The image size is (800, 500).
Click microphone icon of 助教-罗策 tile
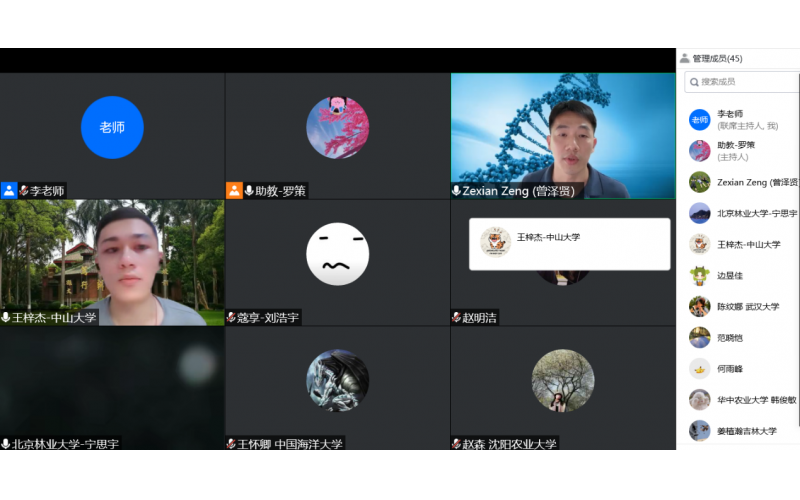tap(249, 191)
